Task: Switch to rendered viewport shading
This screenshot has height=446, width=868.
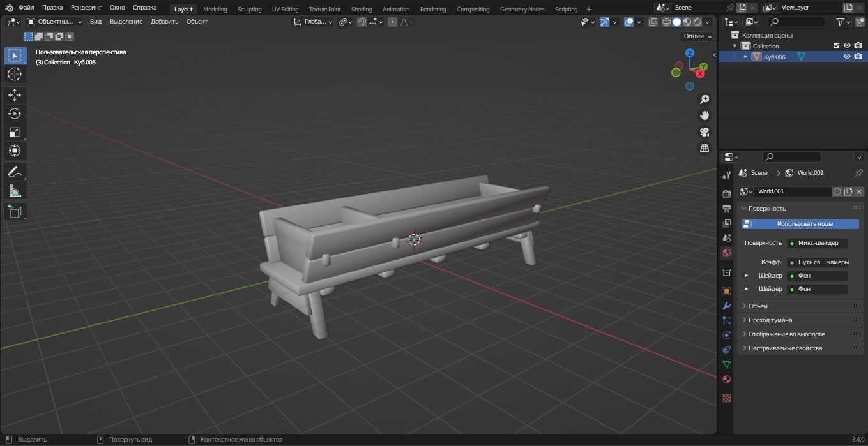Action: (697, 22)
